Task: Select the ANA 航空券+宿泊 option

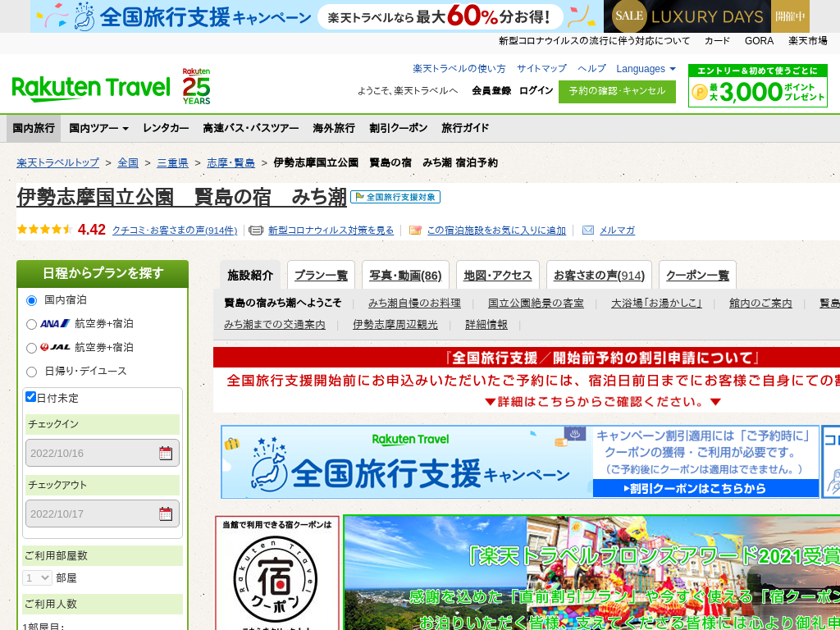Action: click(32, 324)
